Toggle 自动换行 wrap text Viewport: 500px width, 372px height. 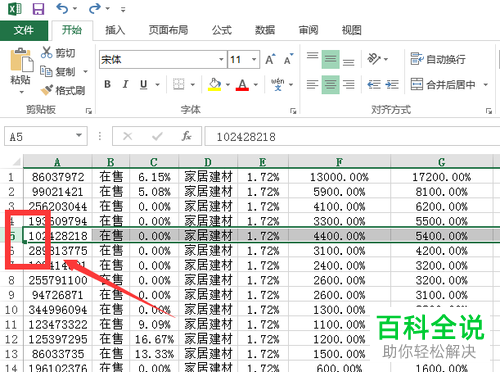pos(438,59)
